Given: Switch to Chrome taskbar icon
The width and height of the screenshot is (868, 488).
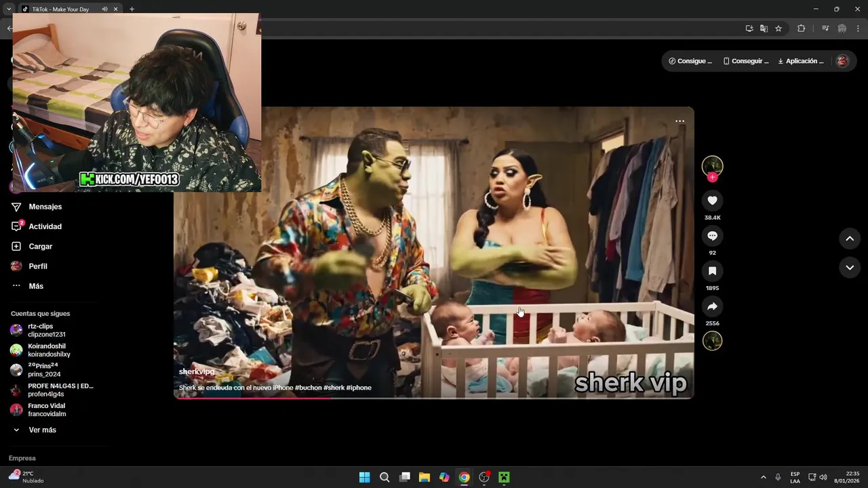Looking at the screenshot, I should tap(464, 477).
